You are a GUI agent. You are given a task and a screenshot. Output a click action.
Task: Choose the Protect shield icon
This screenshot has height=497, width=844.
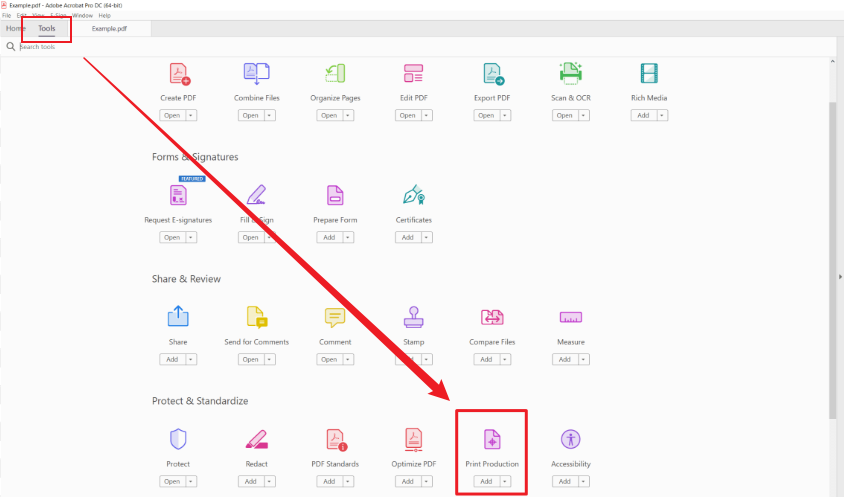coord(178,439)
